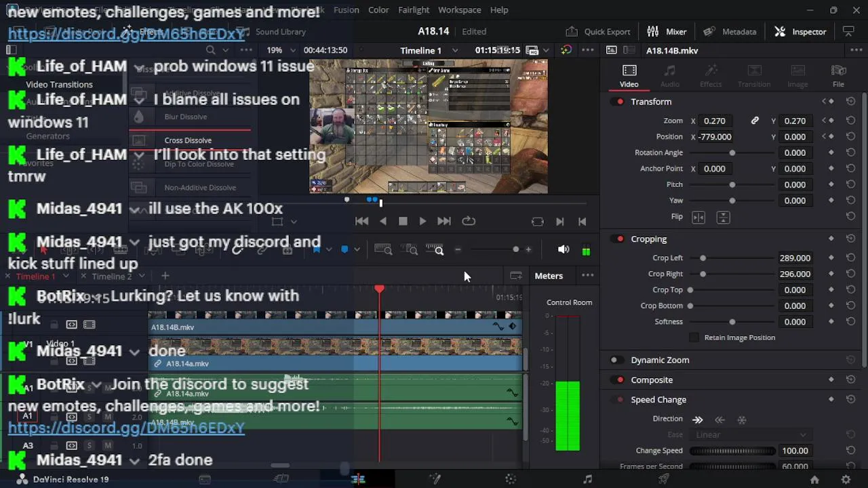Zoom out timeline with minus button

458,249
